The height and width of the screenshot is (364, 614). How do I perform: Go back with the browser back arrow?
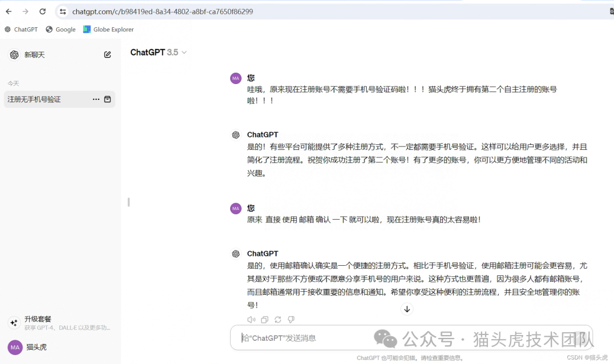(x=9, y=12)
